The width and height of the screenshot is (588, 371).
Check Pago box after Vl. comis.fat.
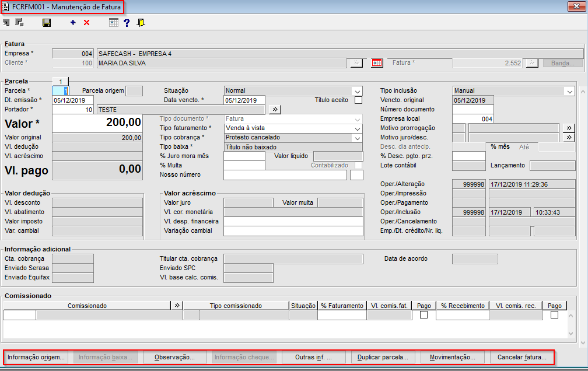(423, 315)
